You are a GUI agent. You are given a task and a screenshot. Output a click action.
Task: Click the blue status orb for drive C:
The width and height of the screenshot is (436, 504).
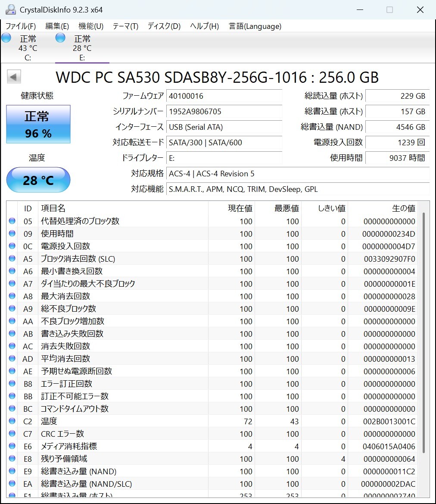6,38
